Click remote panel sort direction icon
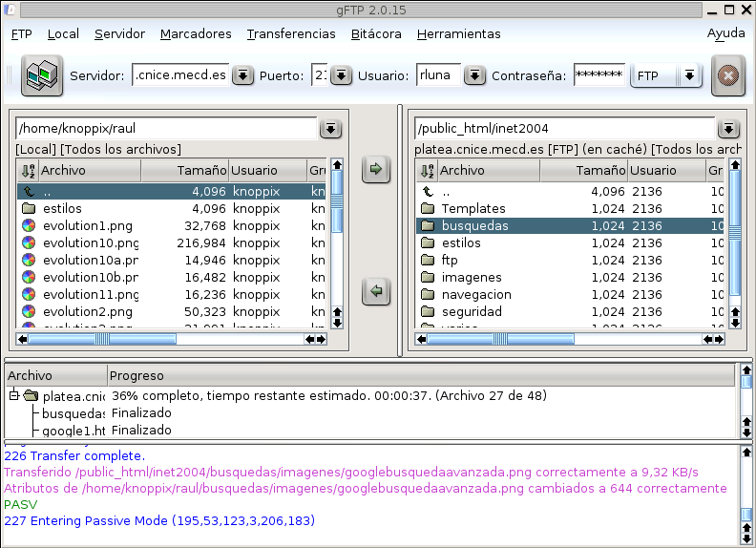Image resolution: width=756 pixels, height=548 pixels. tap(427, 171)
